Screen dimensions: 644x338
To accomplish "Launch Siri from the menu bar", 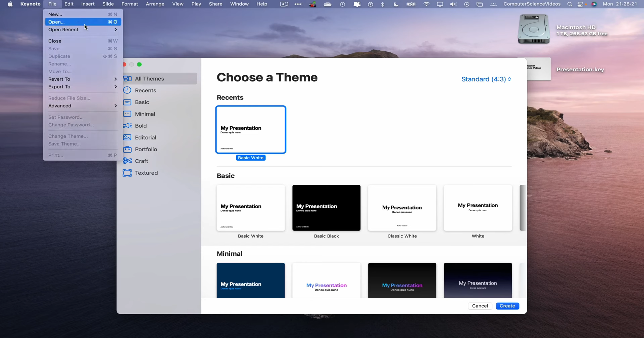I will (x=594, y=4).
